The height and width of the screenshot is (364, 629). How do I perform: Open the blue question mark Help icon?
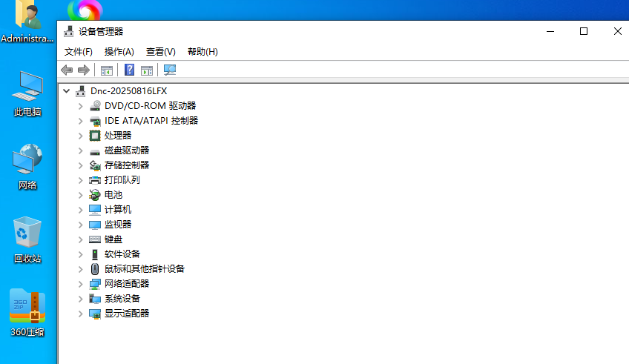(x=129, y=70)
